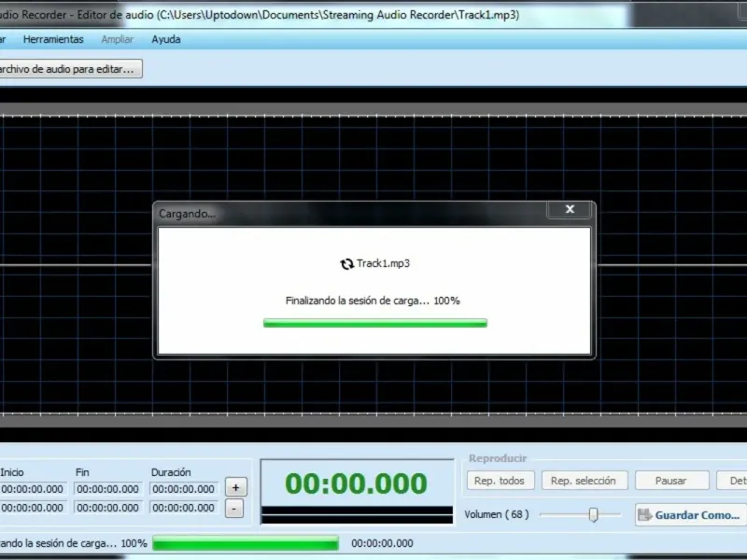747x560 pixels.
Task: Click the refresh icon next to Track1.mp3
Action: coord(346,264)
